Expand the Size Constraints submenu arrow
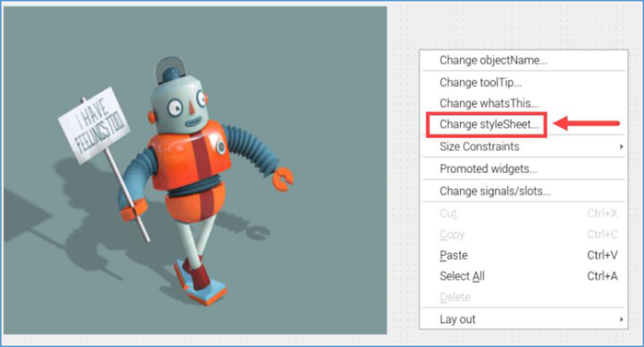Image resolution: width=644 pixels, height=347 pixels. [621, 146]
